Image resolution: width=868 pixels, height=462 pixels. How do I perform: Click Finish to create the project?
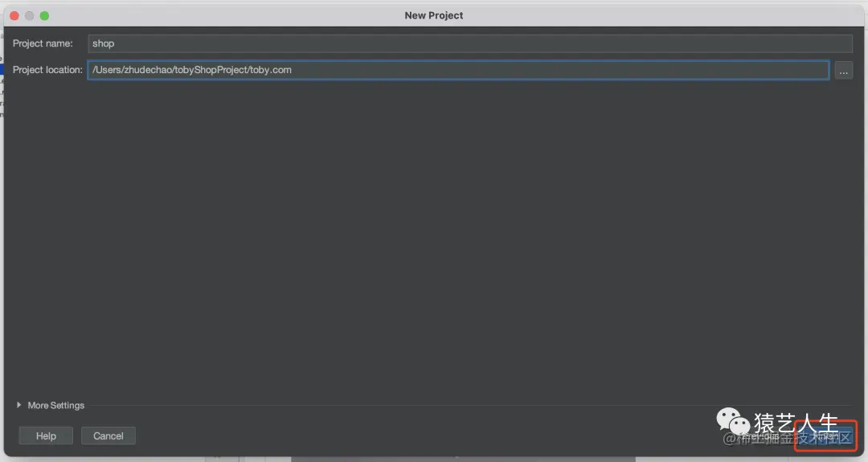pos(826,435)
